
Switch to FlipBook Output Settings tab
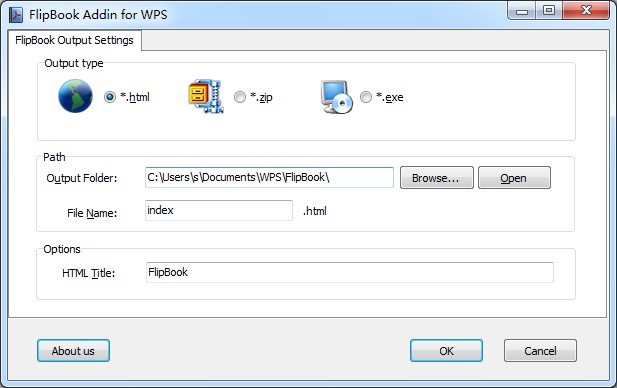pos(74,40)
